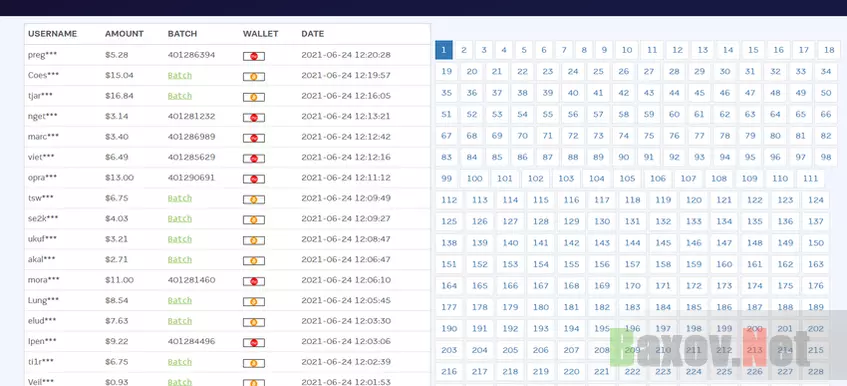Go to page 77
Screen dimensions: 847x386
[x=700, y=136]
